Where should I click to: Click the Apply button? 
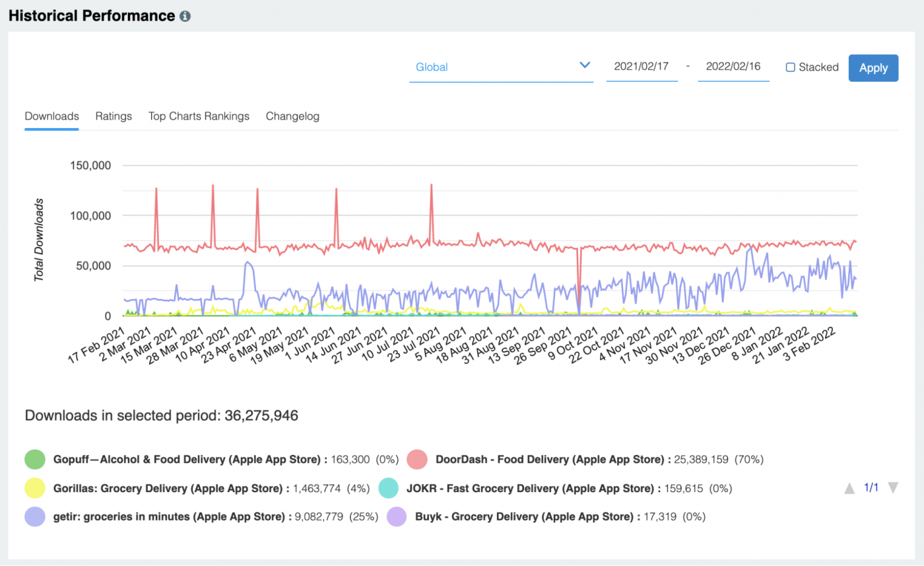[873, 68]
